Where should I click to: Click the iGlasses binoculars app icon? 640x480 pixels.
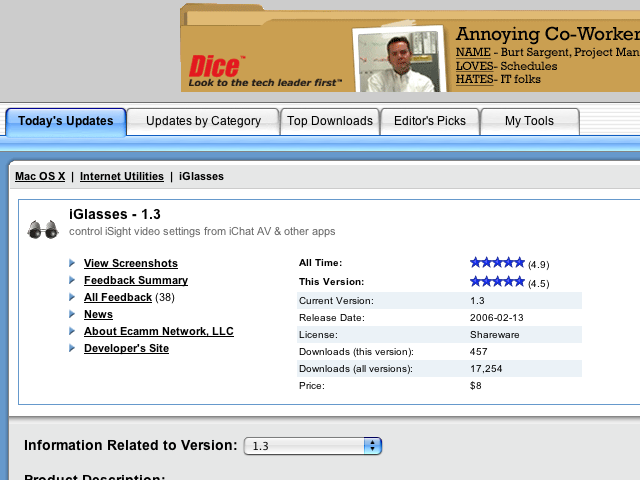pyautogui.click(x=43, y=229)
